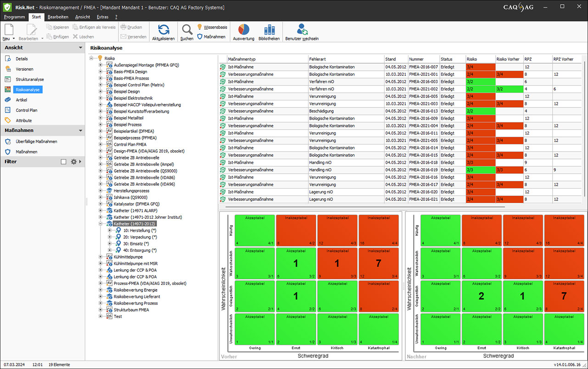Collapse the Ansicht panel section
This screenshot has height=369, width=588.
pos(80,48)
